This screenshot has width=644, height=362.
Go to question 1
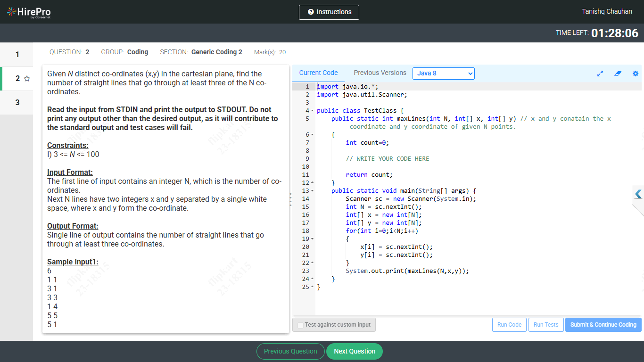point(17,54)
